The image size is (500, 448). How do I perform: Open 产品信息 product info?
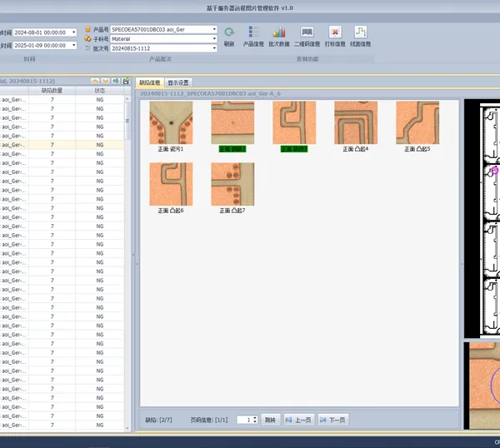(x=253, y=37)
